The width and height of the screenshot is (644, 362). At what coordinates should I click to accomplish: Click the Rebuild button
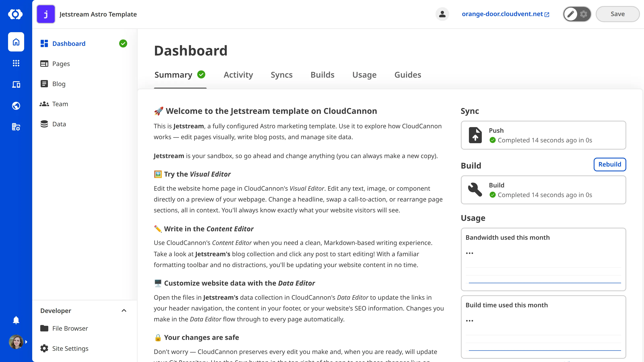610,164
